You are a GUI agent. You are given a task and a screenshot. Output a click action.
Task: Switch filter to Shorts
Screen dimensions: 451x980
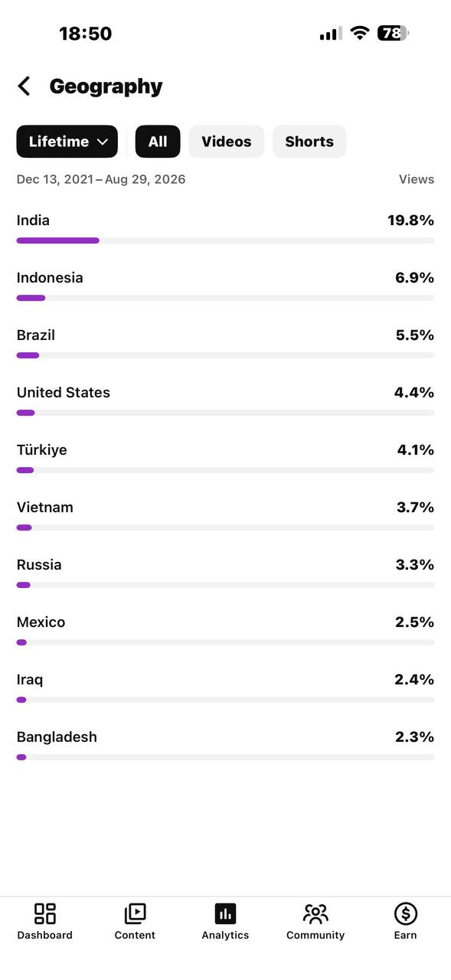309,142
